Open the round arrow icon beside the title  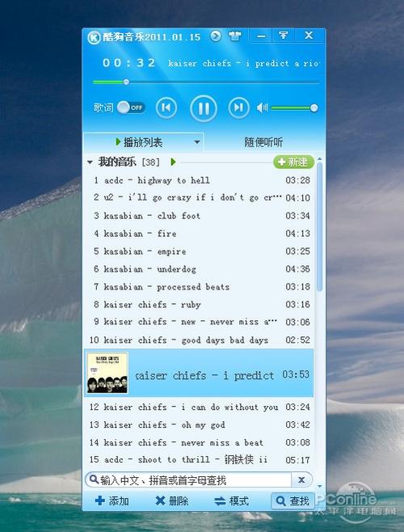point(216,36)
